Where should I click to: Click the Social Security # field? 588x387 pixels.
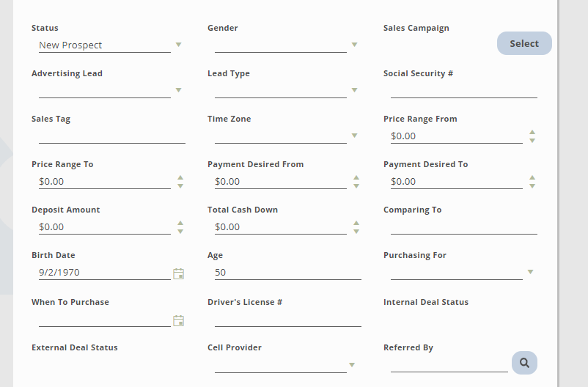click(x=463, y=90)
